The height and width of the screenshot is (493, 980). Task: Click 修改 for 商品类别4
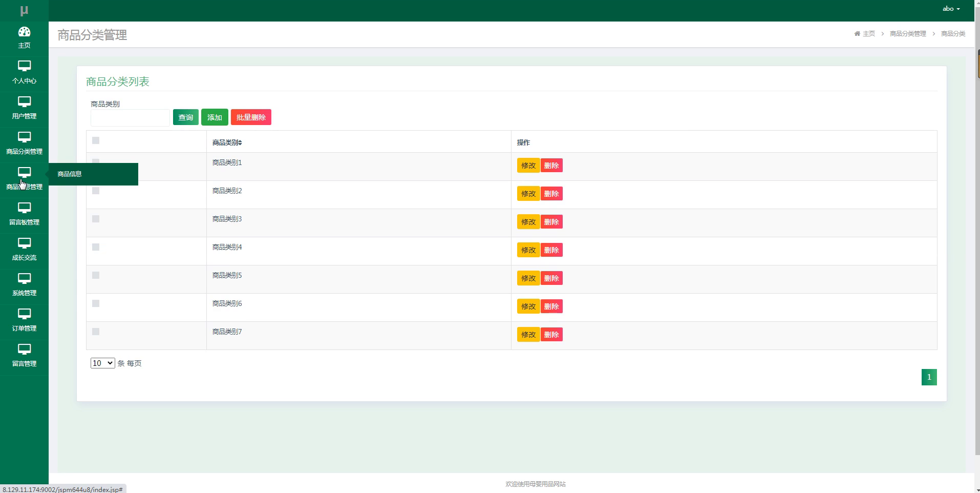point(528,250)
